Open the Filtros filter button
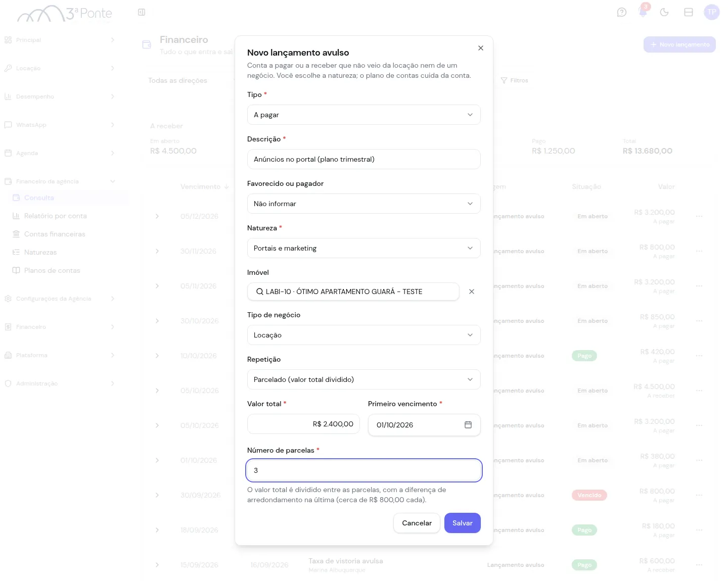 514,80
